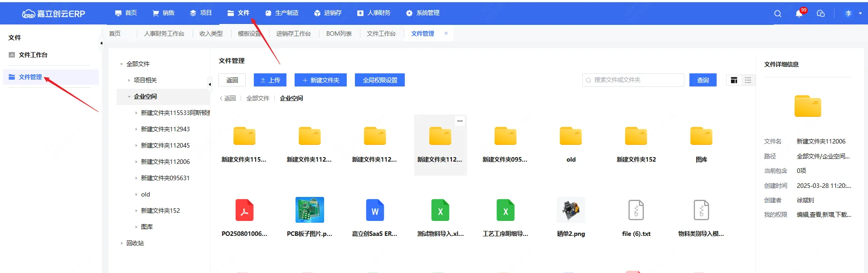Open the notifications bell icon
868x273 pixels.
[x=799, y=14]
